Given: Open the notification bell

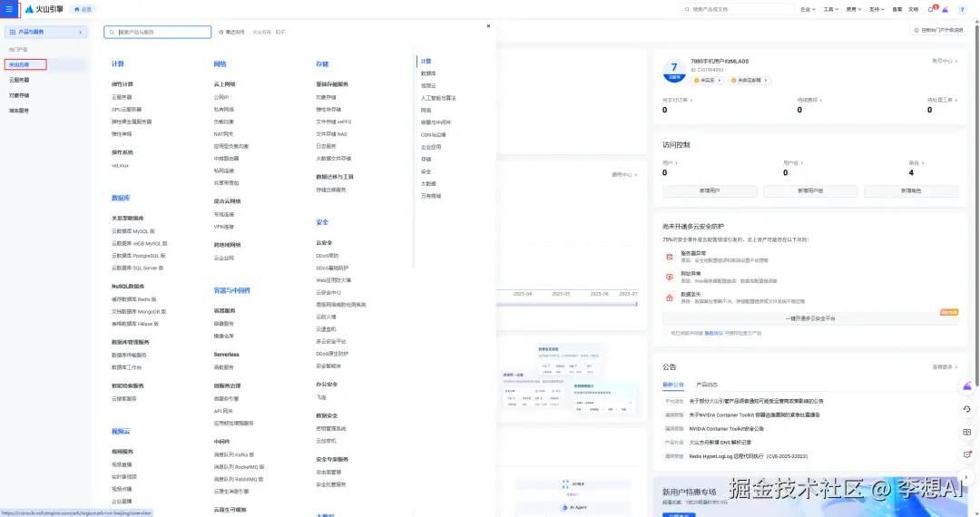Looking at the screenshot, I should (931, 9).
